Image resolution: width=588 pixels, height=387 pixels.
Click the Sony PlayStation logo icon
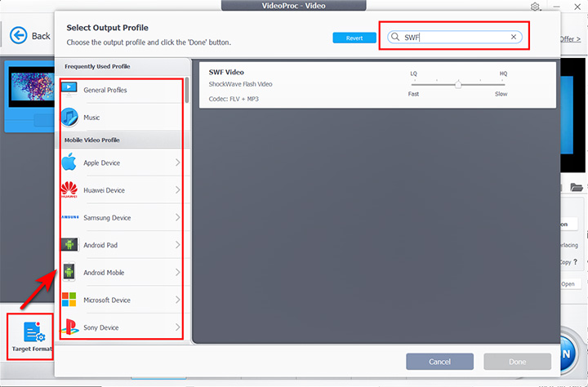(69, 327)
